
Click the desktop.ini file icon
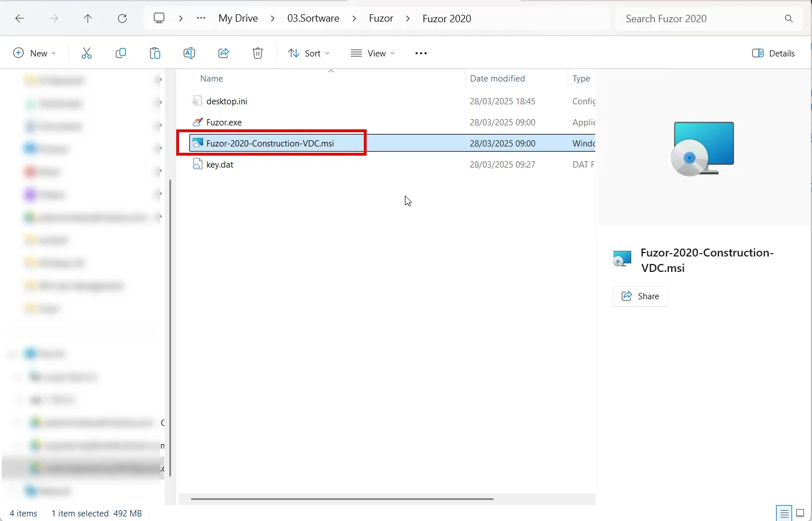tap(197, 101)
